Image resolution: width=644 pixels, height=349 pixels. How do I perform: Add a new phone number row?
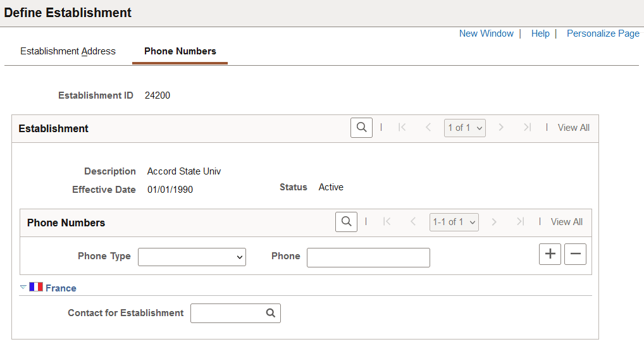pyautogui.click(x=550, y=254)
